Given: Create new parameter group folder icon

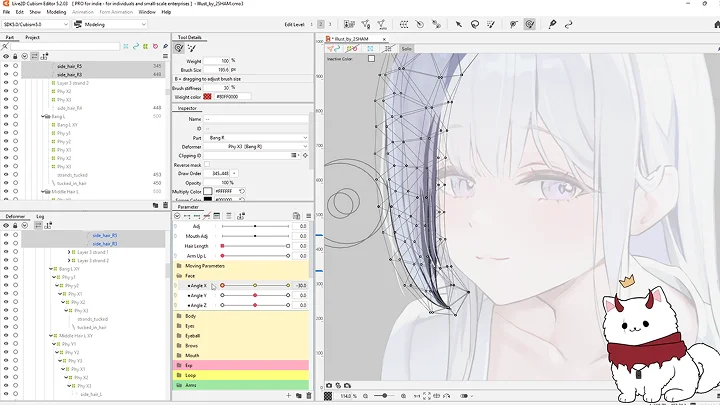Looking at the screenshot, I should click(x=298, y=395).
